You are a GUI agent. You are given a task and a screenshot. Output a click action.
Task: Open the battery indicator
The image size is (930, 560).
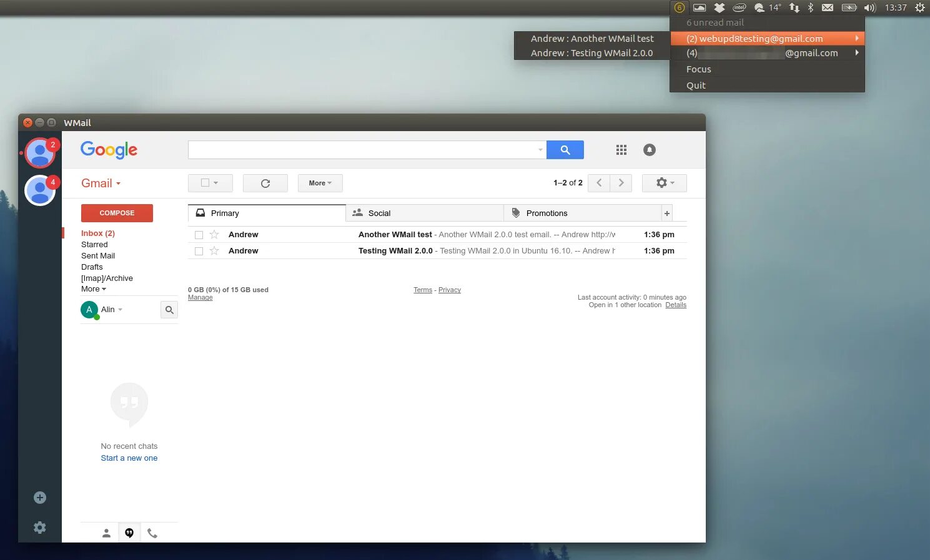coord(849,7)
